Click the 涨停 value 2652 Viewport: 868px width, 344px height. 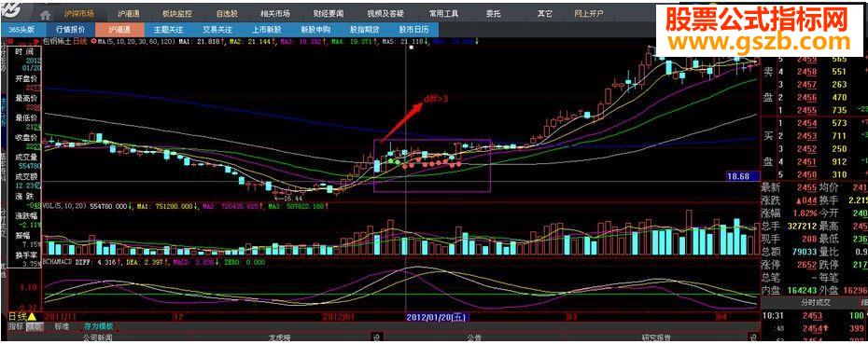point(806,265)
